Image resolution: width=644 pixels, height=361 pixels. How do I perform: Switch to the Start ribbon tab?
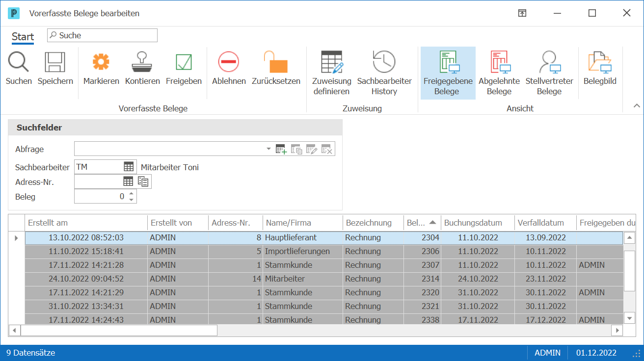pos(23,37)
